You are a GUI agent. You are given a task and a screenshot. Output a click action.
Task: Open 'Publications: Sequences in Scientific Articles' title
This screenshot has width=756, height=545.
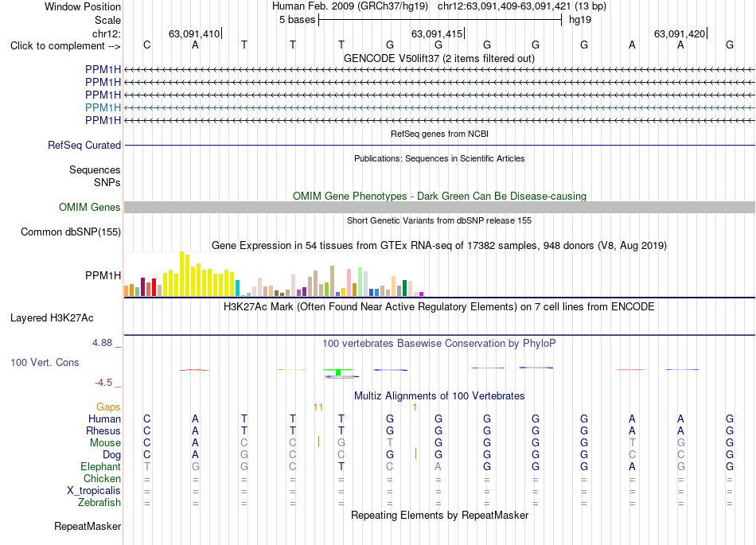tap(439, 158)
